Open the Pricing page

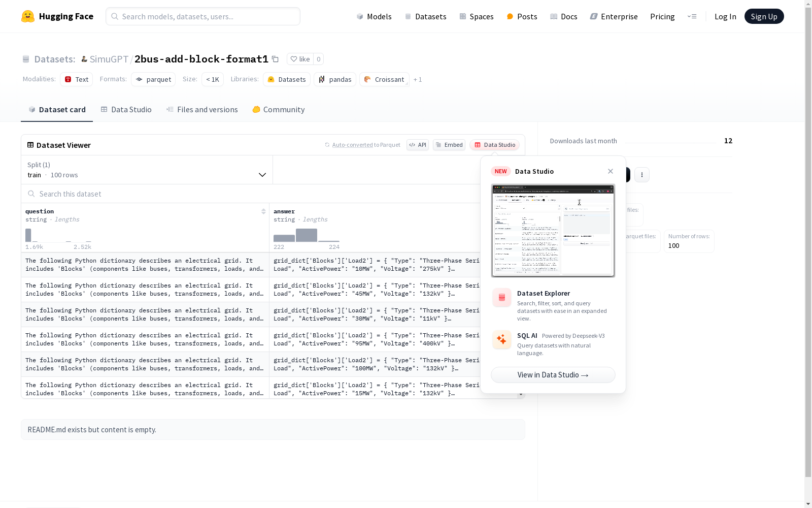pyautogui.click(x=662, y=16)
